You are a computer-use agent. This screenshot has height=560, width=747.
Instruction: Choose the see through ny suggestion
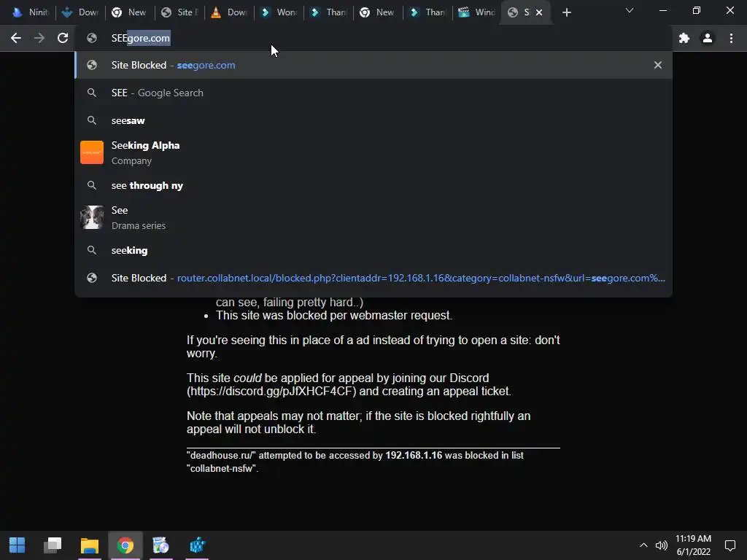coord(373,185)
